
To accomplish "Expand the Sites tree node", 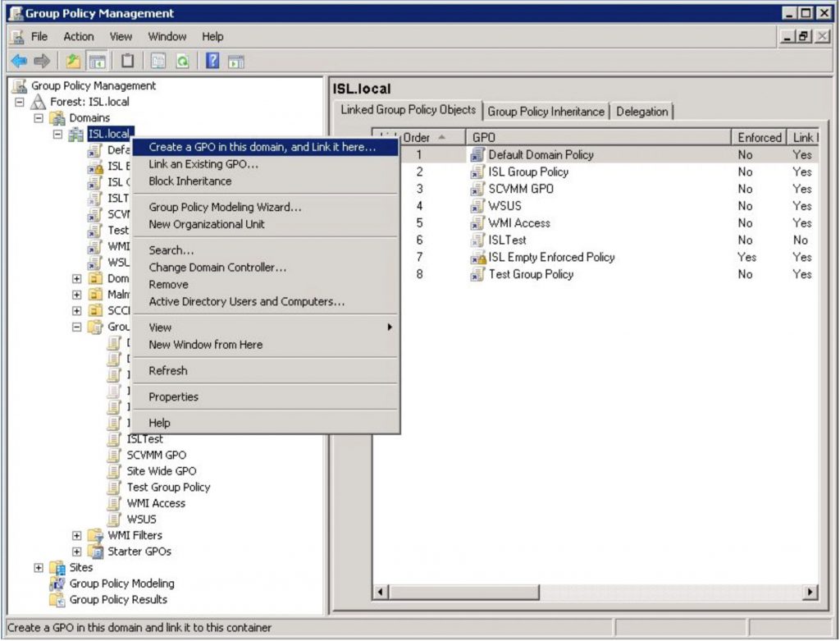I will click(39, 567).
